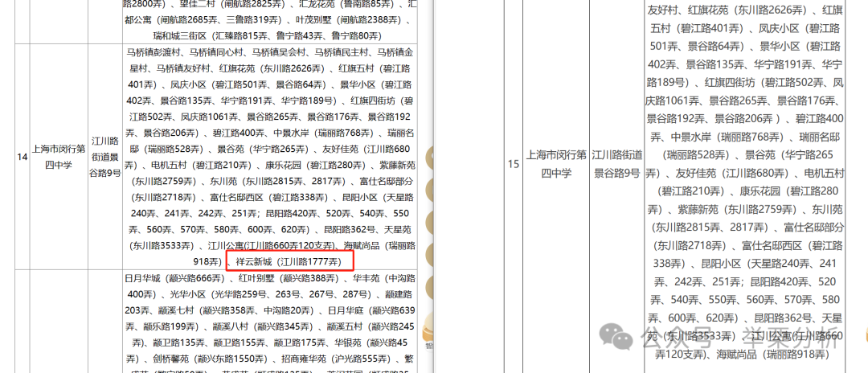Click row number 14 in the left table

point(23,158)
